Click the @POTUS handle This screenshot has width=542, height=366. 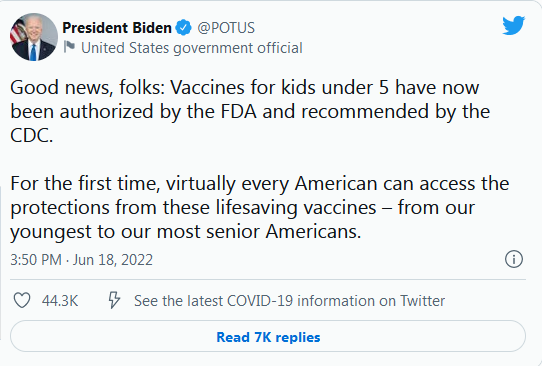tap(226, 28)
